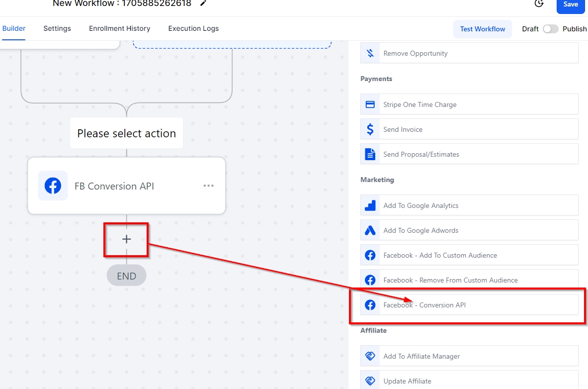Viewport: 588px width, 389px height.
Task: Click the plus button to add an action
Action: (126, 239)
